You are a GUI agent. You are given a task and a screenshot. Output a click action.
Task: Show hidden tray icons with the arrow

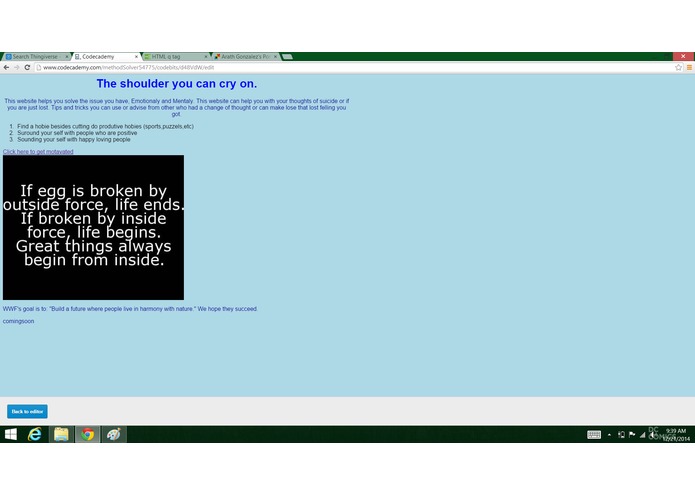point(609,435)
